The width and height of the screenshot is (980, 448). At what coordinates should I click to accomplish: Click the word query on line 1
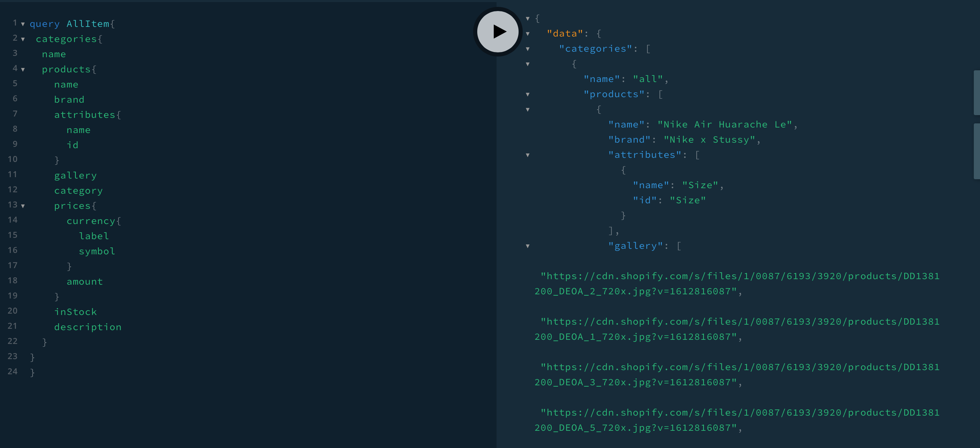44,23
